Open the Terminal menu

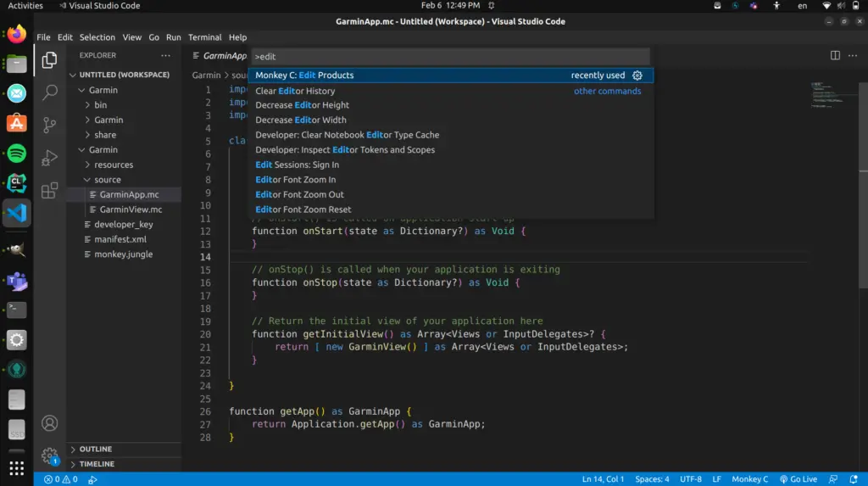click(204, 37)
